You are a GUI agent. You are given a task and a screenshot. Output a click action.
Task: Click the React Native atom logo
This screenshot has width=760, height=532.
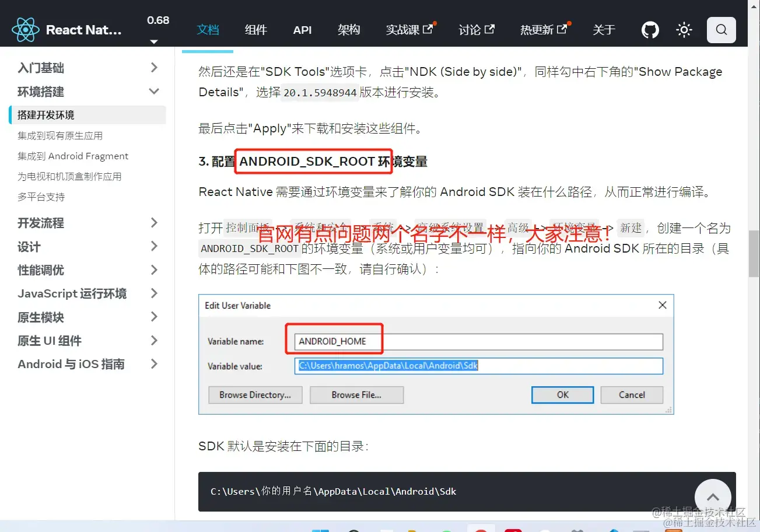tap(25, 30)
